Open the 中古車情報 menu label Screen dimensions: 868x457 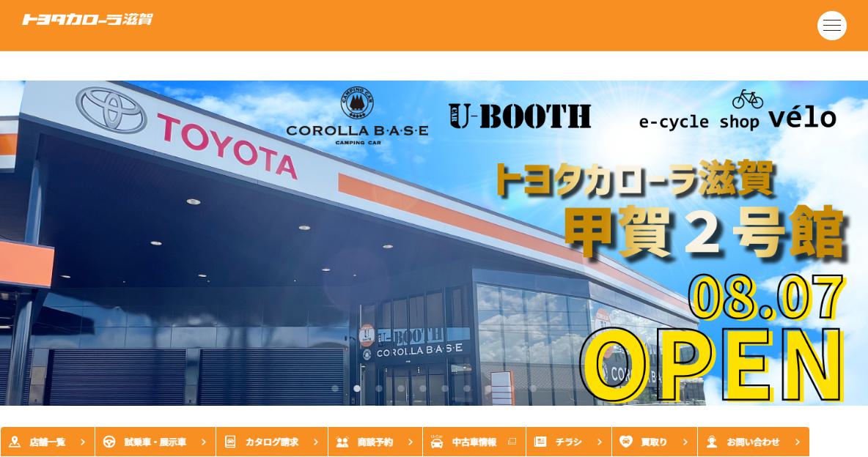(474, 442)
